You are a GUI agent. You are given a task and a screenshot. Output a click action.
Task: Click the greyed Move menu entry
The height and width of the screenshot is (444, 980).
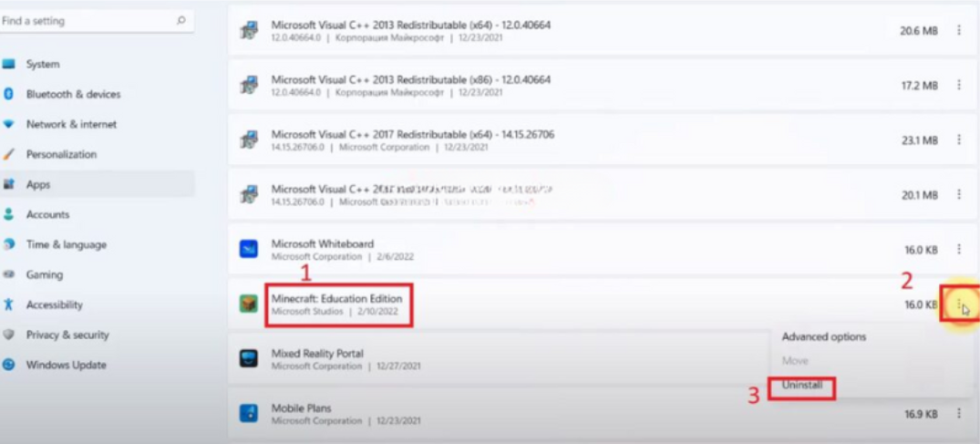click(x=795, y=361)
